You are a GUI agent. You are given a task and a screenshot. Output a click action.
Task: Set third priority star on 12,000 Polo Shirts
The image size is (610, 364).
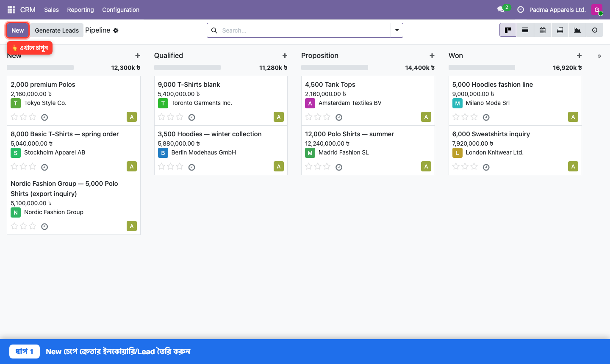pyautogui.click(x=327, y=166)
